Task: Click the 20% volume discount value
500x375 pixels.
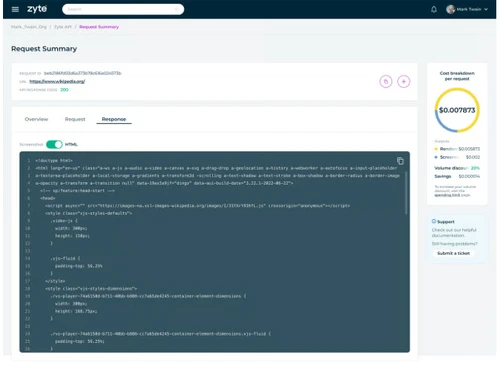Action: pyautogui.click(x=475, y=168)
